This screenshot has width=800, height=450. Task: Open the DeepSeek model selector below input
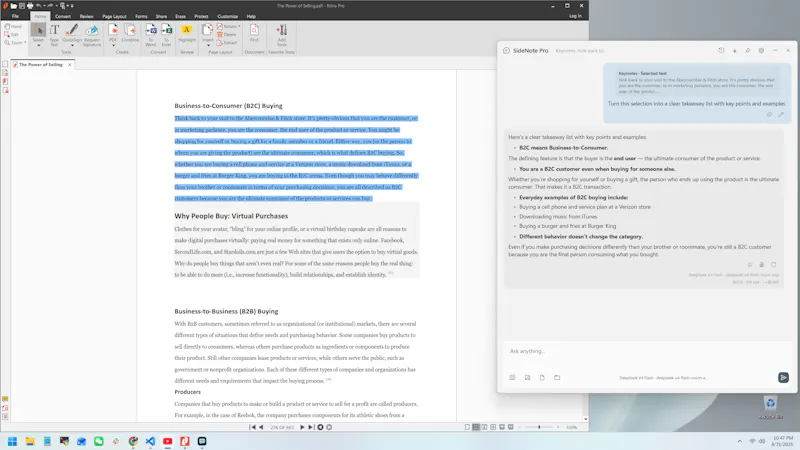663,378
